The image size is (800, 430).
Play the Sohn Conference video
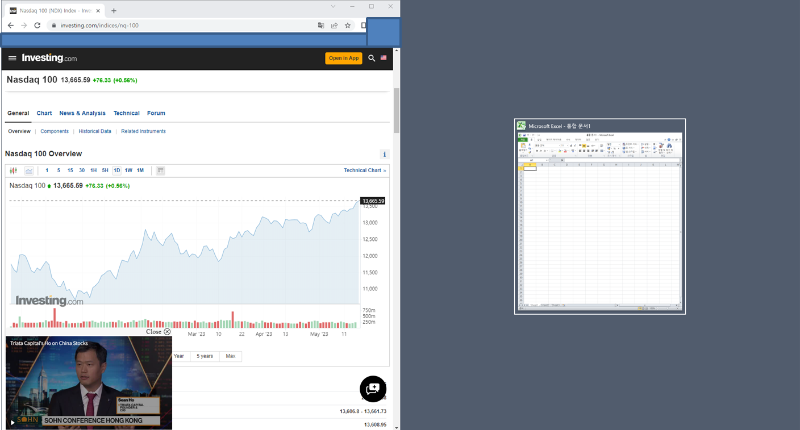point(13,422)
